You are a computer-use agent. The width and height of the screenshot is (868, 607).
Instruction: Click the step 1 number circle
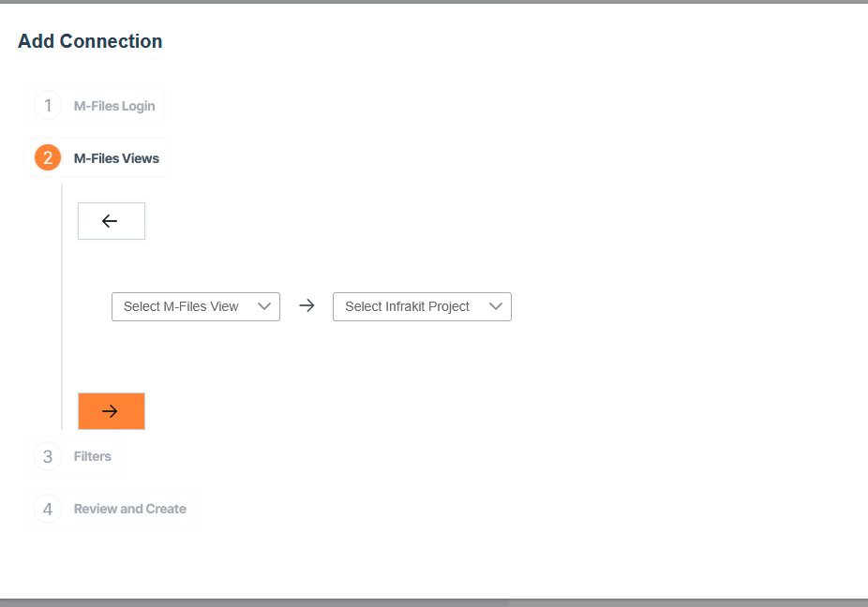(x=47, y=106)
